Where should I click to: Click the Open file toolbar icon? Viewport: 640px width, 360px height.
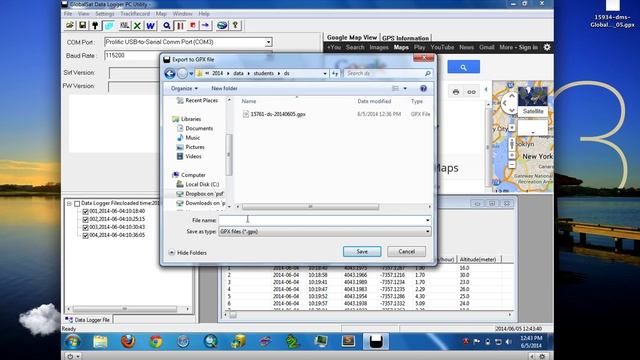point(70,25)
